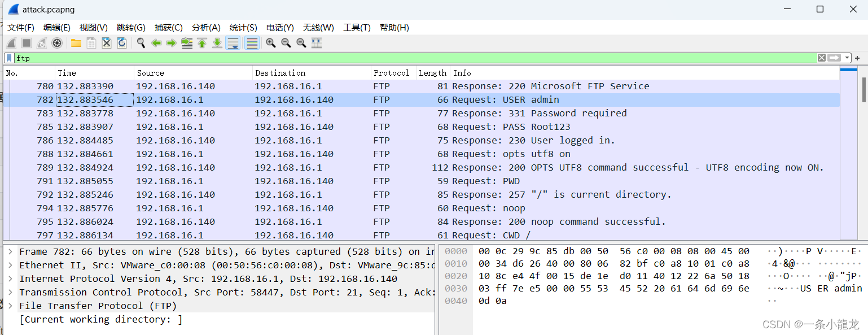Select packet 786 User logged in row
The width and height of the screenshot is (868, 335).
pos(422,140)
